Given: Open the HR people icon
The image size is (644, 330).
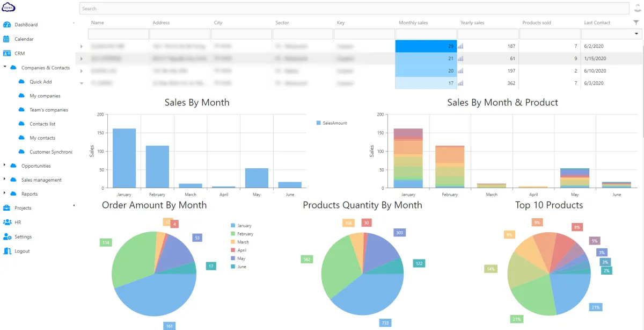Looking at the screenshot, I should pyautogui.click(x=7, y=222).
